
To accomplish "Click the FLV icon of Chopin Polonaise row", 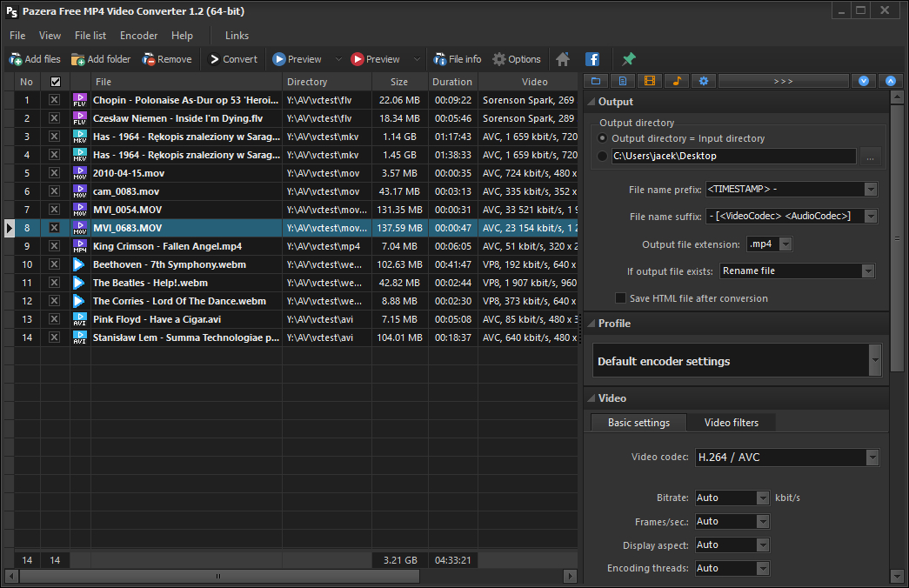I will click(x=80, y=100).
